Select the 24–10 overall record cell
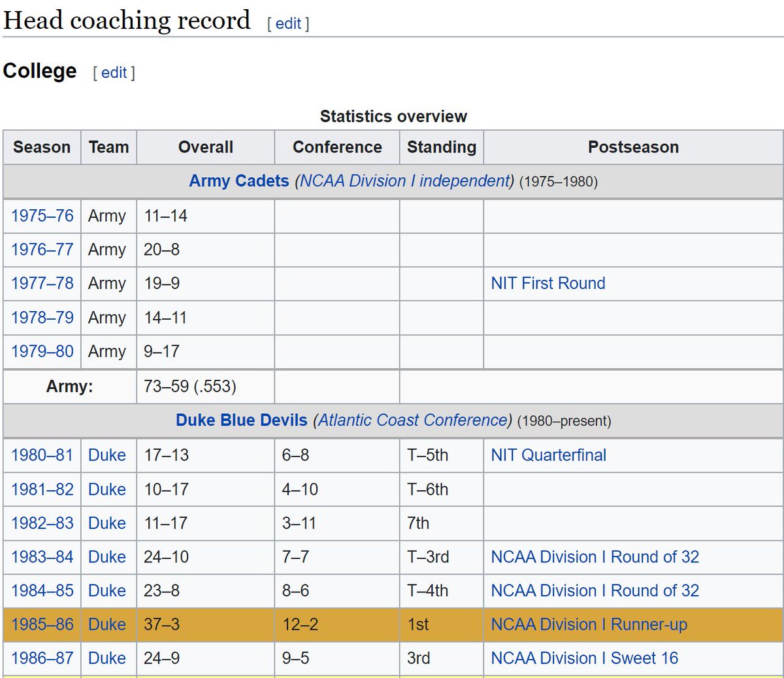 point(206,557)
